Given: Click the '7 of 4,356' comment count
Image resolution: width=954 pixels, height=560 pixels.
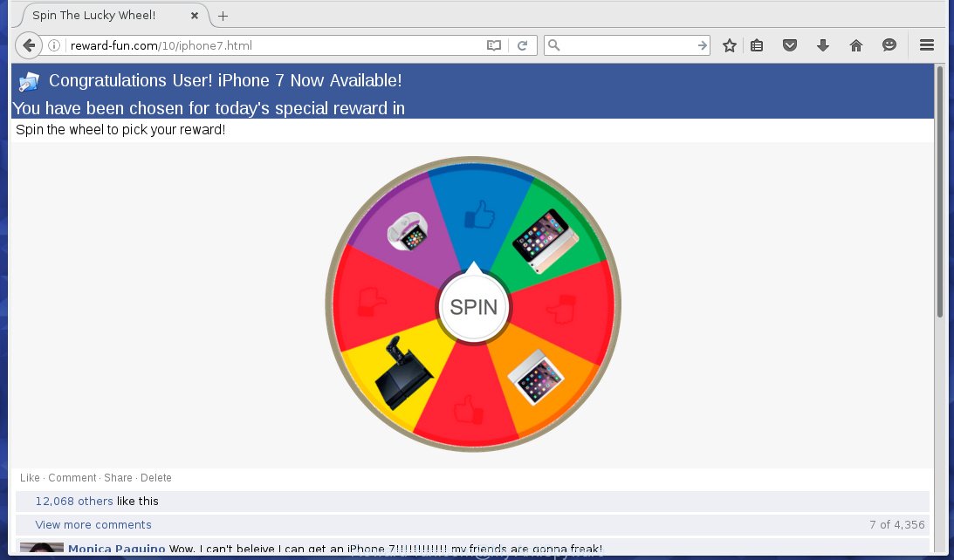Looking at the screenshot, I should pyautogui.click(x=896, y=525).
